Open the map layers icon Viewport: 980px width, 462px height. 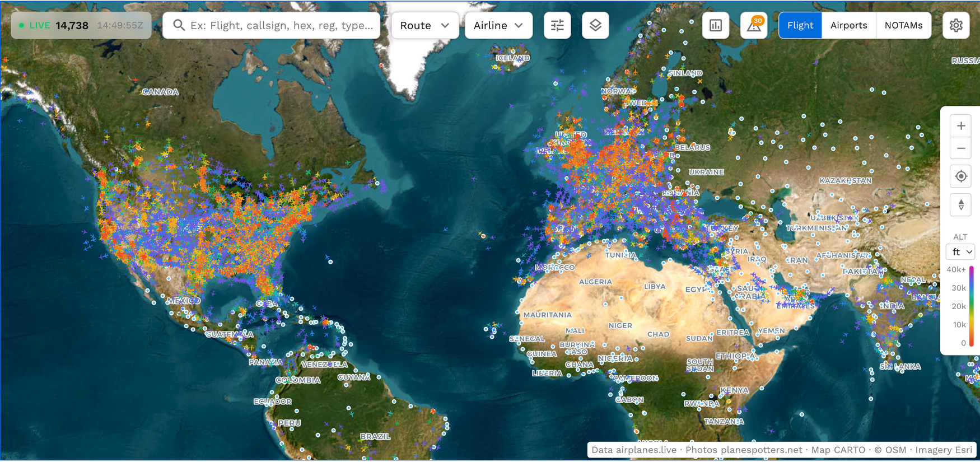pyautogui.click(x=595, y=25)
